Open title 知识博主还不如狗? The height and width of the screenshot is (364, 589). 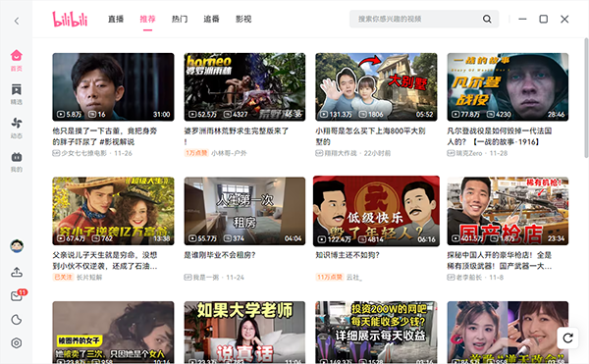(x=348, y=255)
